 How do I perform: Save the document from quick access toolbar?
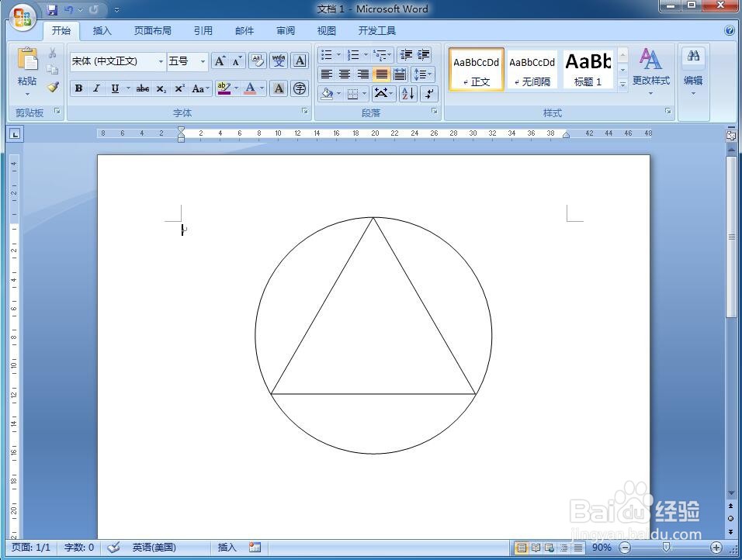52,9
